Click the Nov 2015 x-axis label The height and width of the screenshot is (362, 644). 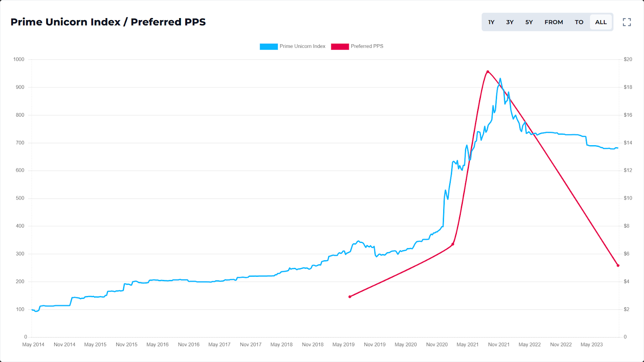(x=126, y=345)
